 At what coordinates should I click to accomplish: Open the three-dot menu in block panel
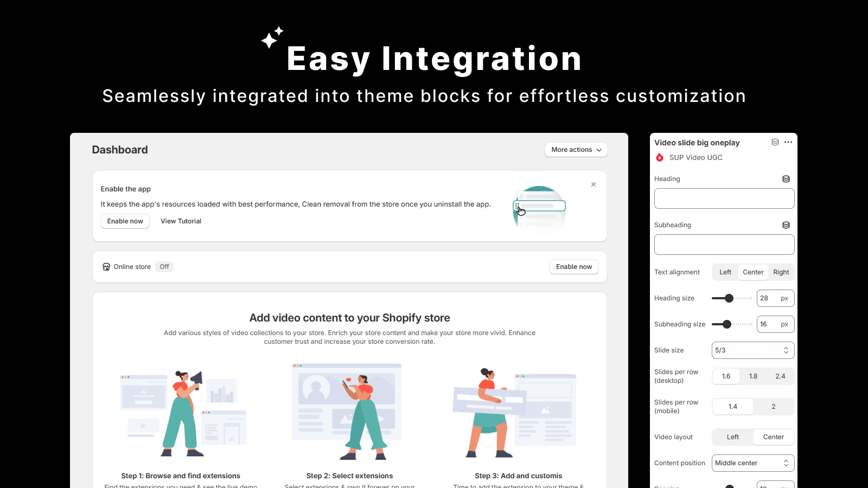tap(788, 142)
